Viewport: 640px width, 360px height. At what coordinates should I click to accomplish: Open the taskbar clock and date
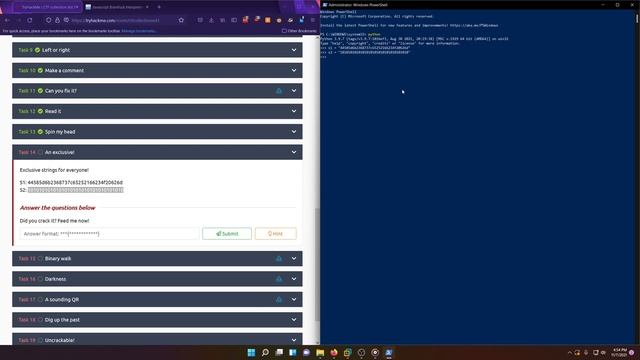[620, 352]
